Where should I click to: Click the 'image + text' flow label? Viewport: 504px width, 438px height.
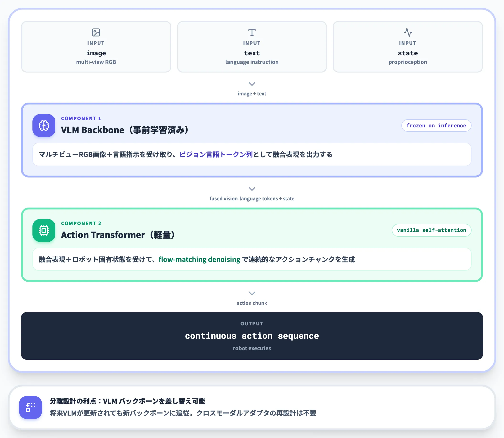252,94
